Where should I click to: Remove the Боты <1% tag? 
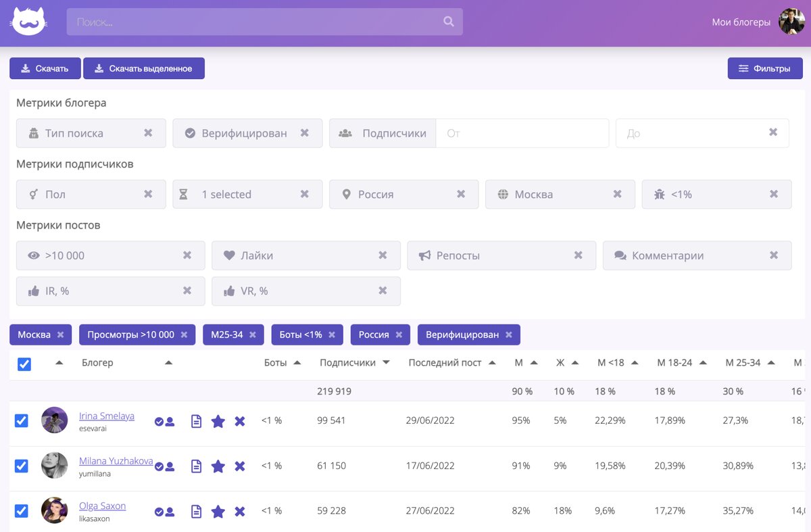[332, 335]
